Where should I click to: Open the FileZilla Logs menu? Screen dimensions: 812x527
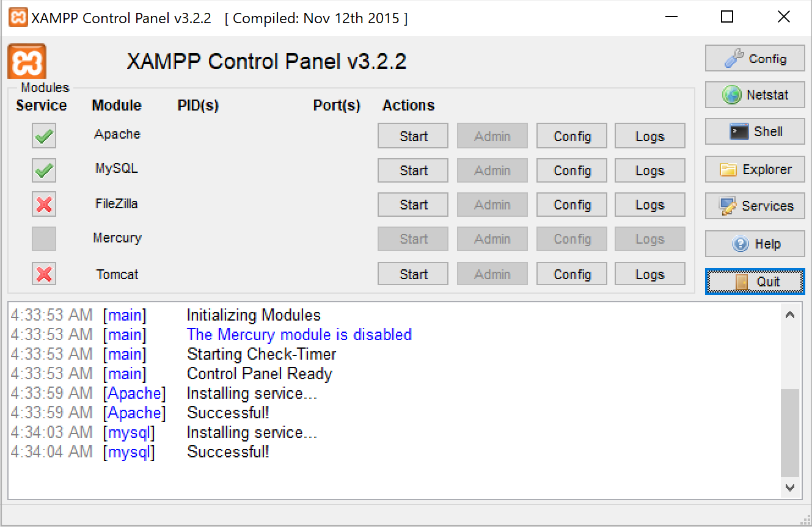click(649, 205)
